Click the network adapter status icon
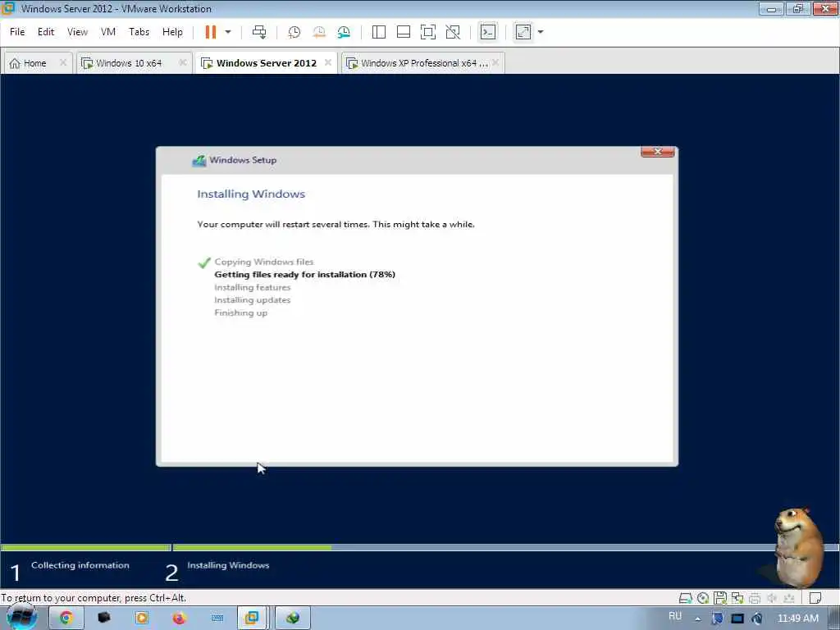The height and width of the screenshot is (630, 840). (737, 598)
